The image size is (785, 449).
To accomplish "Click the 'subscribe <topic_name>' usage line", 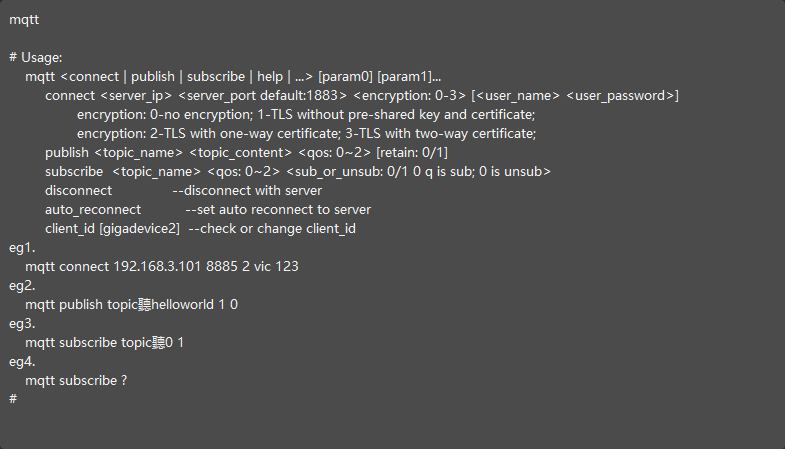I will (297, 172).
